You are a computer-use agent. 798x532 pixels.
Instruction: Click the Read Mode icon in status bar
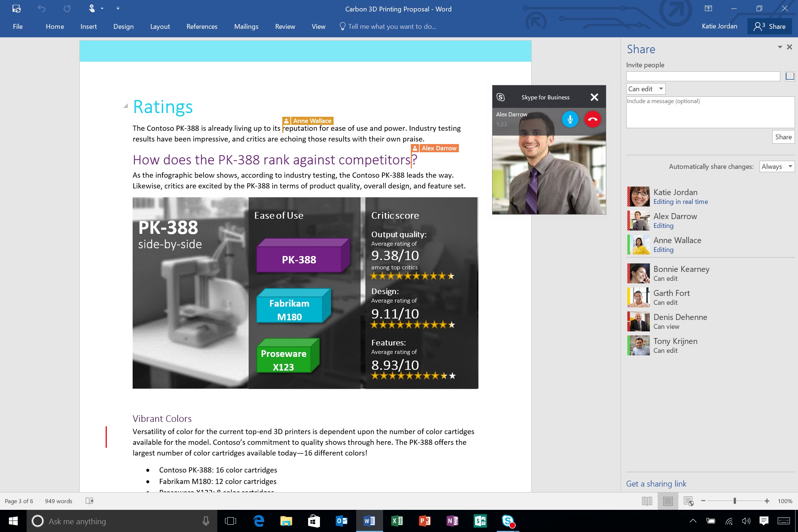[x=647, y=501]
